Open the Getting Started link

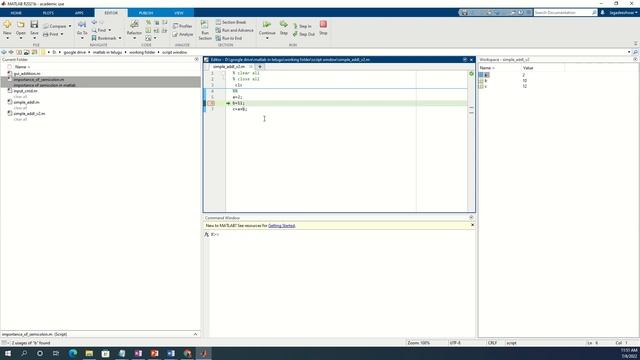(282, 226)
